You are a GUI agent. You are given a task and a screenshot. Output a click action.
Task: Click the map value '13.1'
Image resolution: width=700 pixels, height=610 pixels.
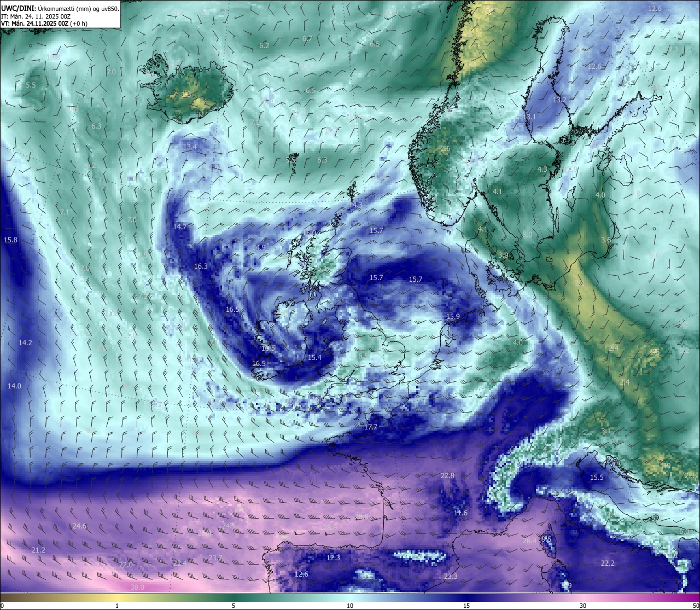(x=529, y=117)
